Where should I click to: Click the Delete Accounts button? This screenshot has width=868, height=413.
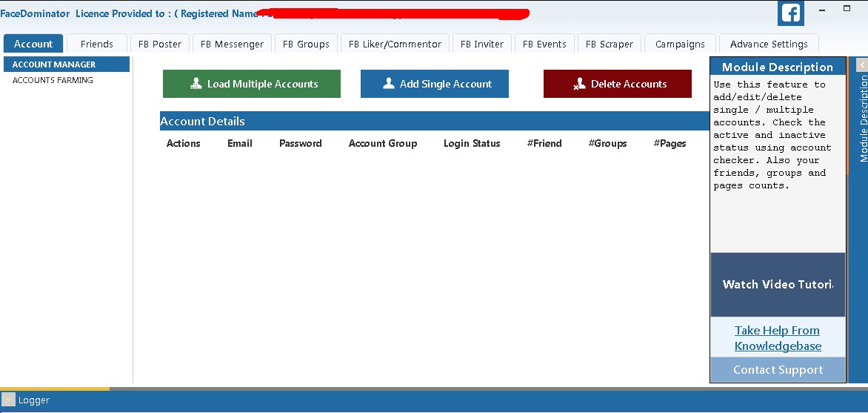(618, 84)
